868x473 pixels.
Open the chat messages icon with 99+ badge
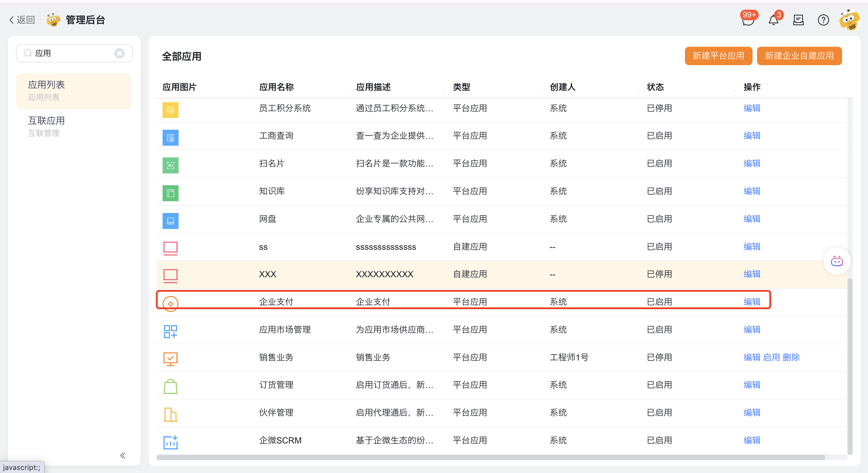pyautogui.click(x=748, y=21)
